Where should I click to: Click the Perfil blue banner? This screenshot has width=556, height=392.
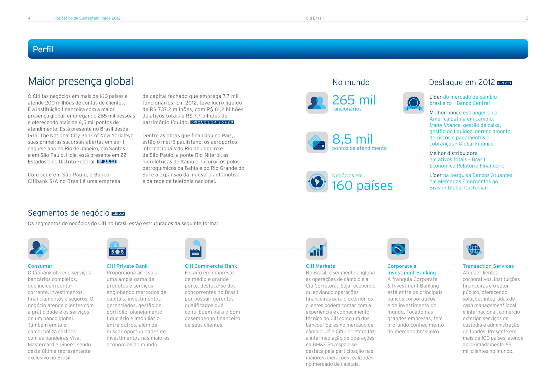[278, 49]
